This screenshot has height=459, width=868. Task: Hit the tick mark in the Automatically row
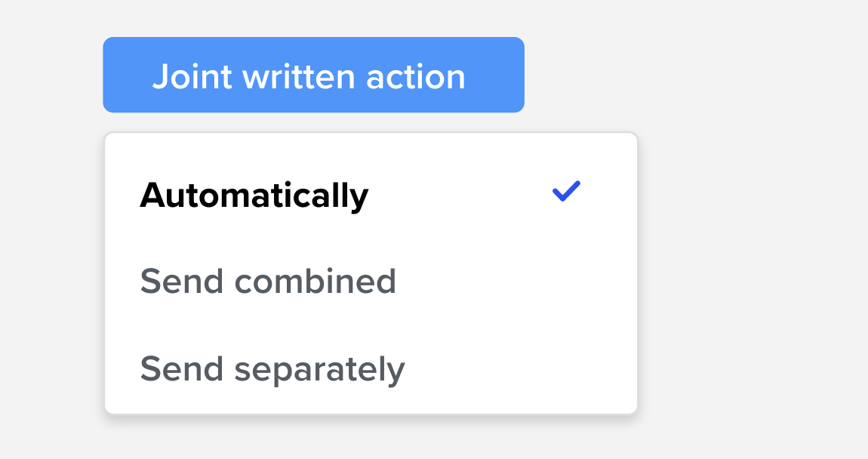565,192
